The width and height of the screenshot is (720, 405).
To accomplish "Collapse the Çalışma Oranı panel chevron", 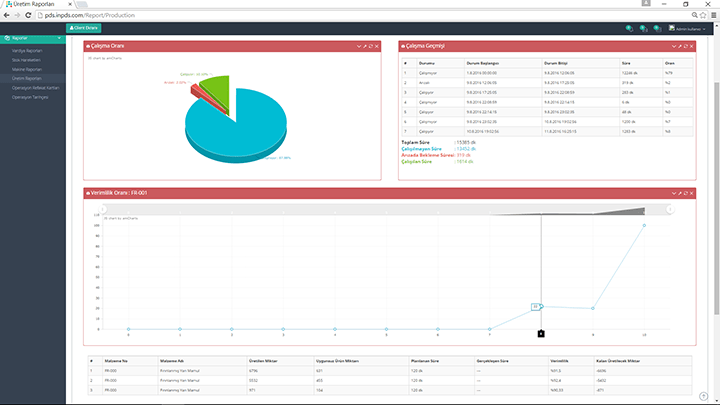I will [x=359, y=46].
